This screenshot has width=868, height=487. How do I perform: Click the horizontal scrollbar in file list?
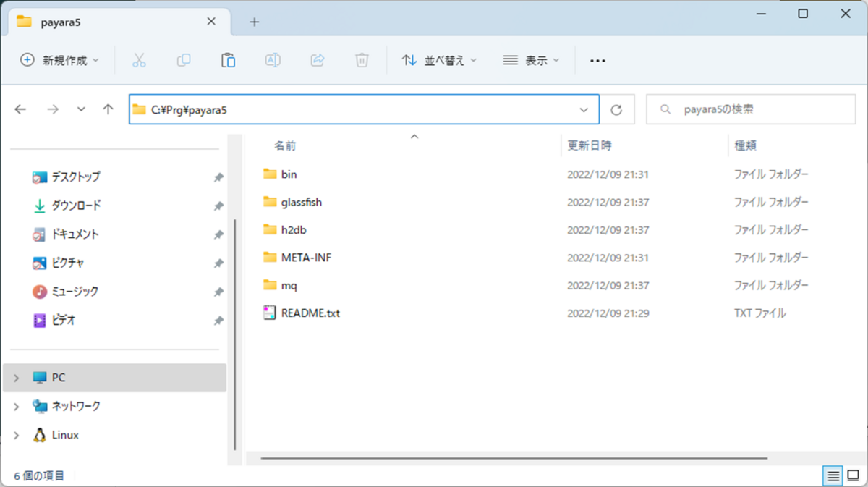click(514, 458)
